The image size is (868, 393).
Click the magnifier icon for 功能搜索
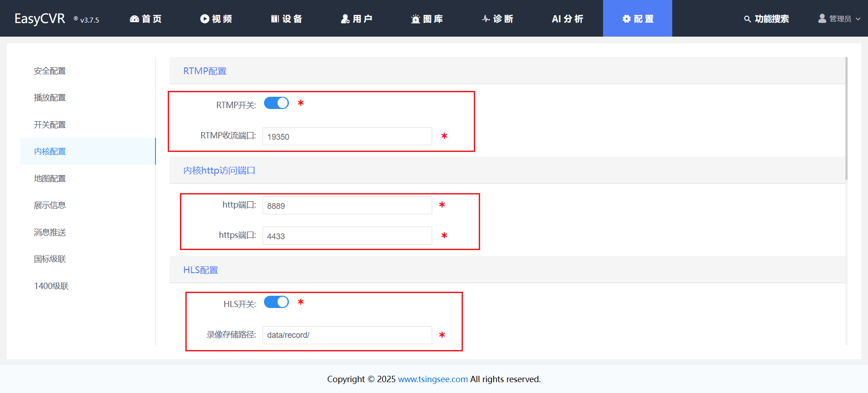pos(747,19)
